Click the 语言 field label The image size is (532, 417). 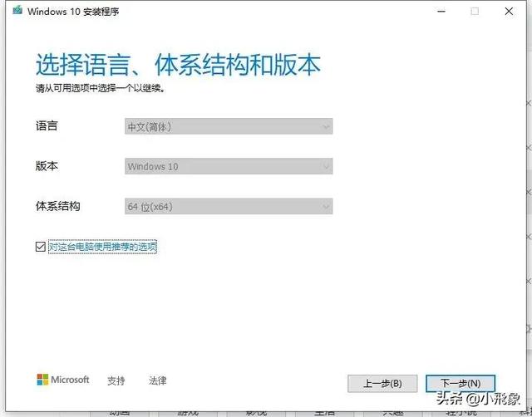click(x=47, y=125)
